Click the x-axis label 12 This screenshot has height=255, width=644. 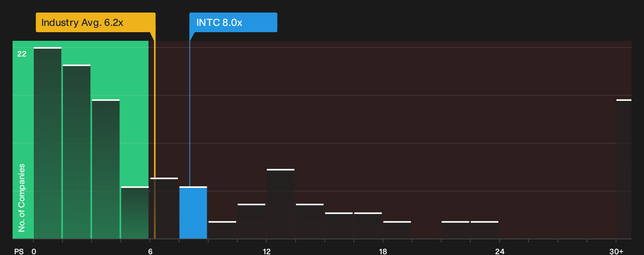pos(267,251)
